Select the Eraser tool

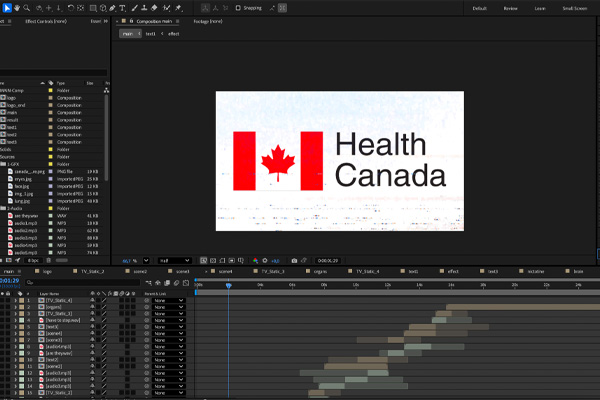[x=154, y=8]
